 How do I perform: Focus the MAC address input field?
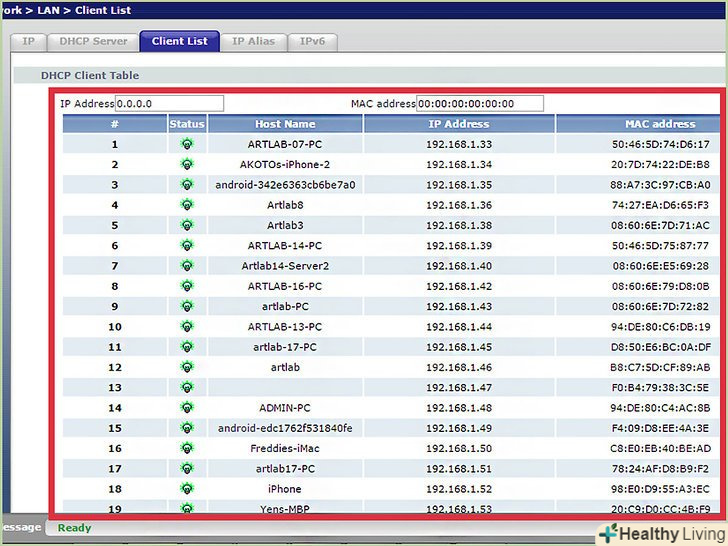click(x=479, y=103)
